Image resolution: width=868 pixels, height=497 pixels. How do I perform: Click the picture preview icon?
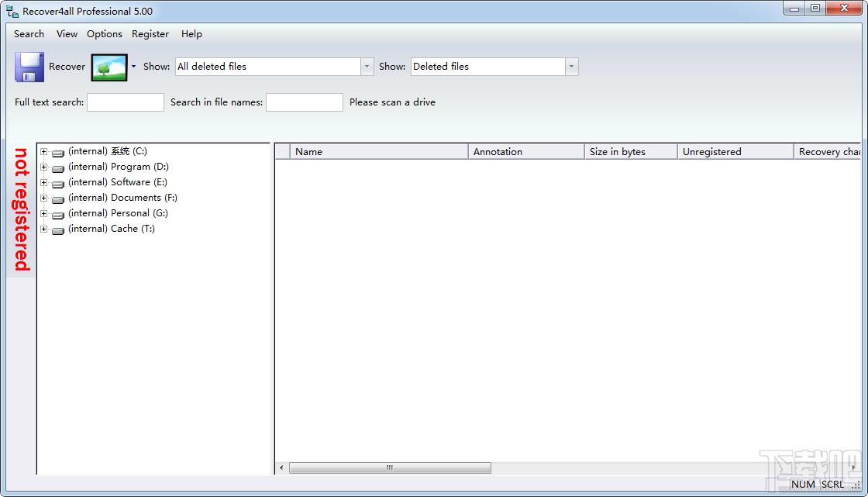108,67
